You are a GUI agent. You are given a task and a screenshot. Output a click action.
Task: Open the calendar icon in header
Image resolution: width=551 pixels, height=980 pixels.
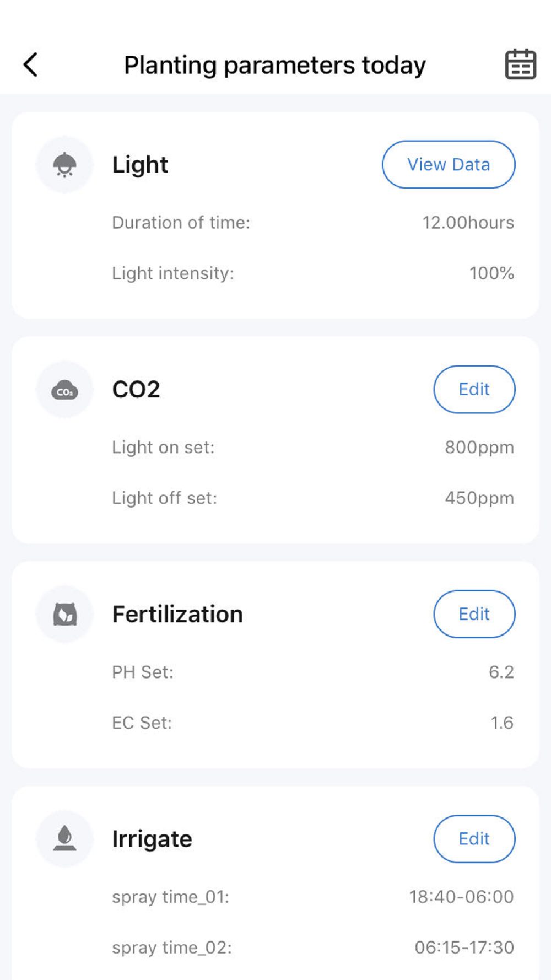520,64
